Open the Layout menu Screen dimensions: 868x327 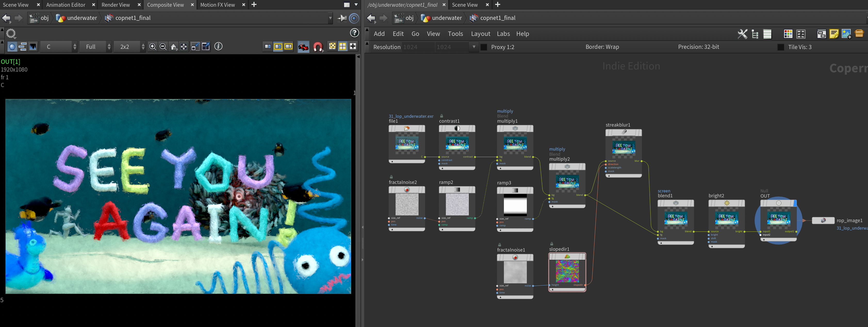coord(480,34)
